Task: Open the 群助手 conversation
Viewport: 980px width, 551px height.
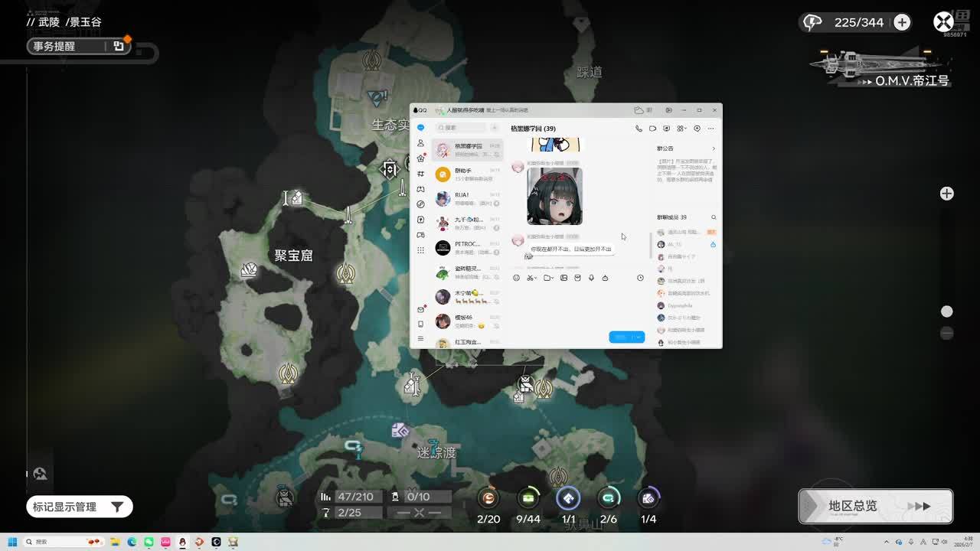Action: [x=467, y=174]
